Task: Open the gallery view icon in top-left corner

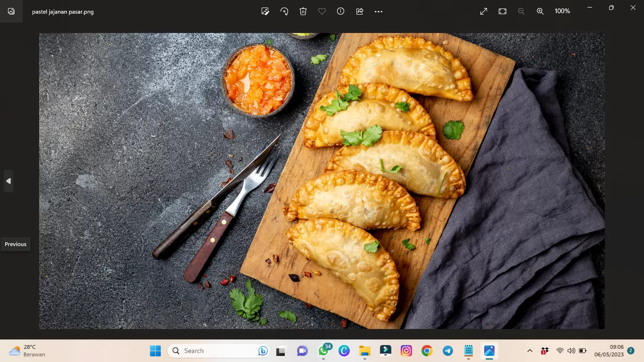Action: tap(11, 11)
